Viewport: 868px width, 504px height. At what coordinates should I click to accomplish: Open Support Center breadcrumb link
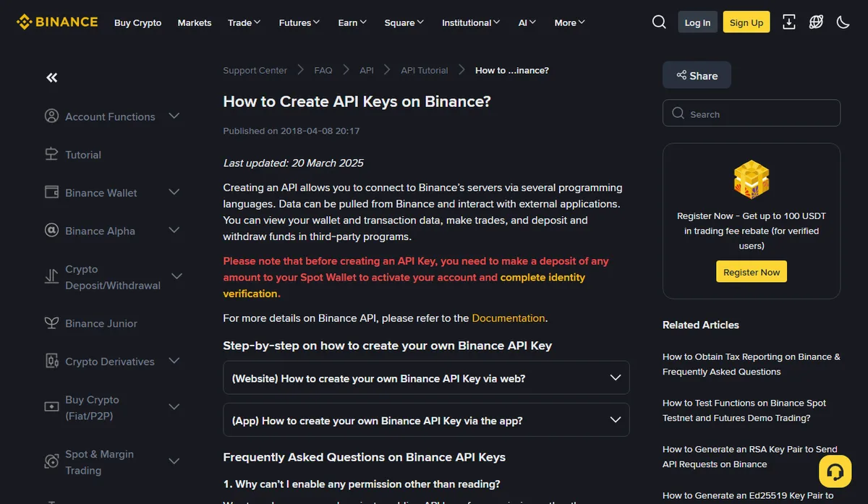tap(255, 70)
